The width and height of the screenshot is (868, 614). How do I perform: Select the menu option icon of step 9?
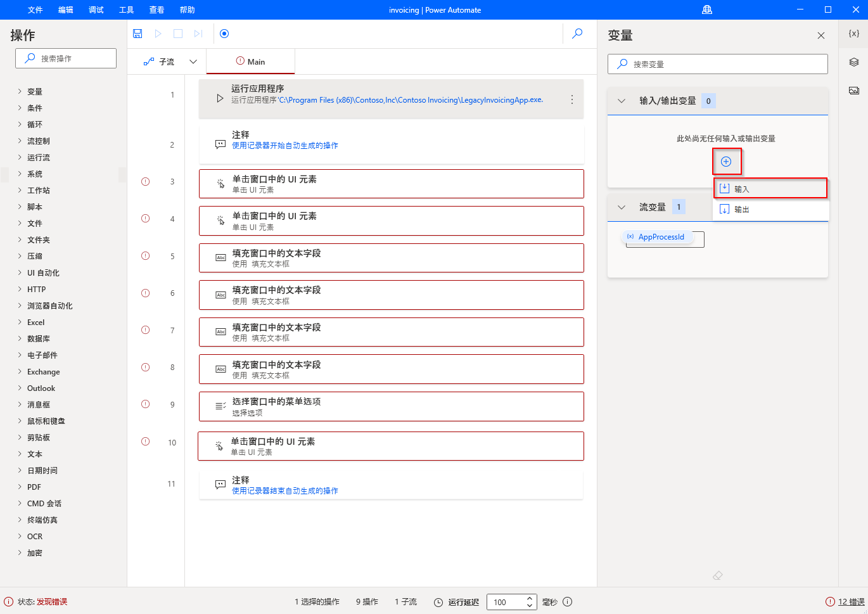point(220,406)
